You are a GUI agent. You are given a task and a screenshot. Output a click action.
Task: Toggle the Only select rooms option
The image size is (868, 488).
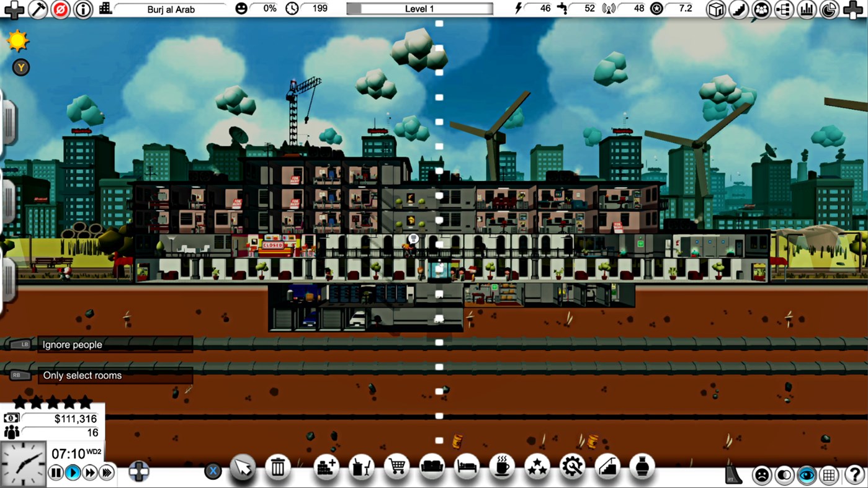[x=115, y=376]
